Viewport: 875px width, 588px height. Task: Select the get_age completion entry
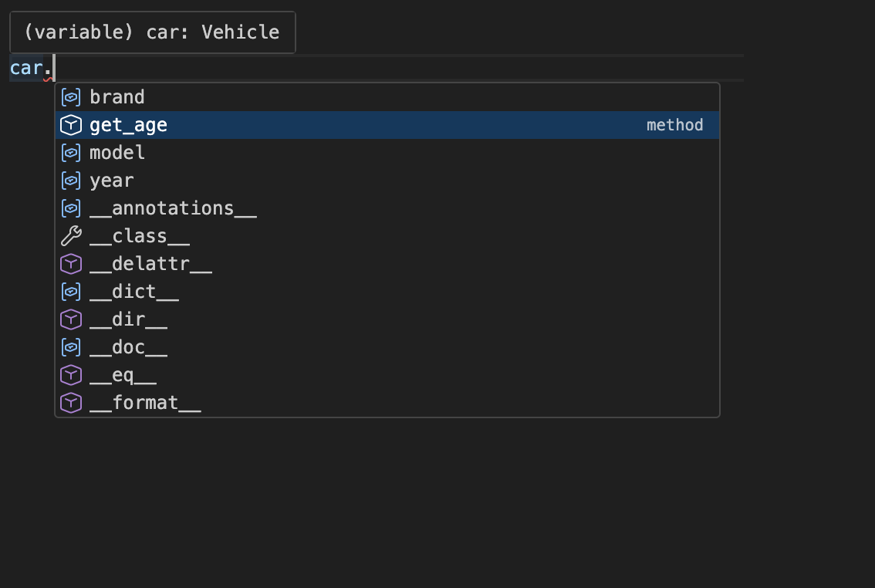pos(130,124)
